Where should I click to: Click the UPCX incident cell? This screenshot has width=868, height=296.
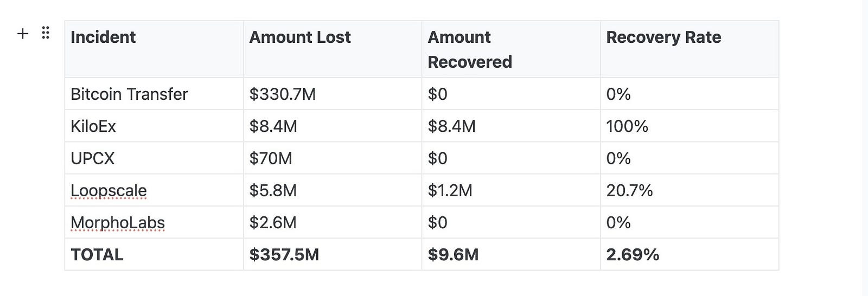click(x=154, y=158)
